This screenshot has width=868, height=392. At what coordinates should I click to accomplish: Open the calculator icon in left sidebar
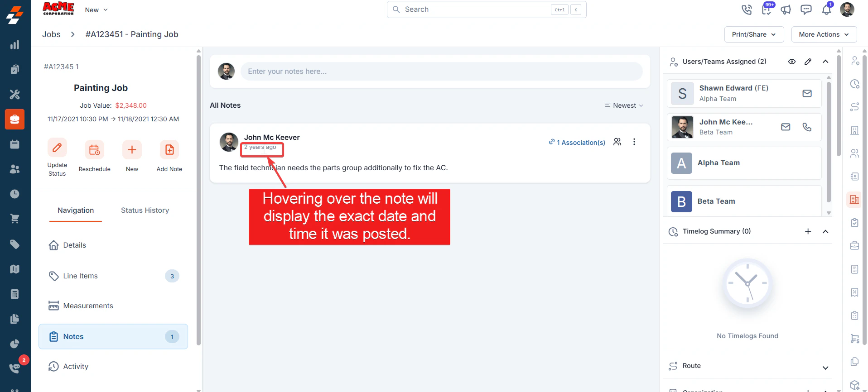tap(14, 294)
